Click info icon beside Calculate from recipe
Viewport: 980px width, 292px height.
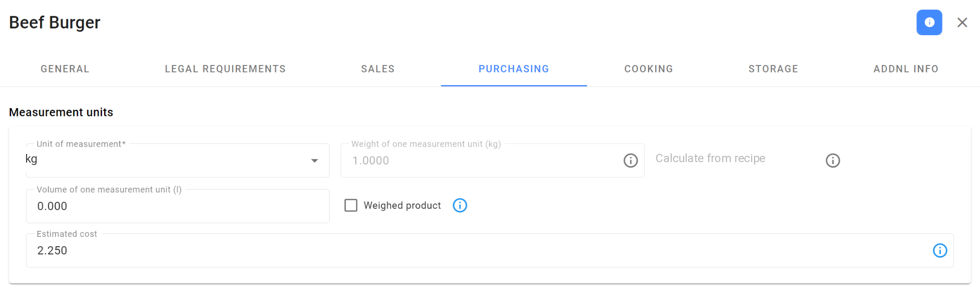pyautogui.click(x=833, y=161)
